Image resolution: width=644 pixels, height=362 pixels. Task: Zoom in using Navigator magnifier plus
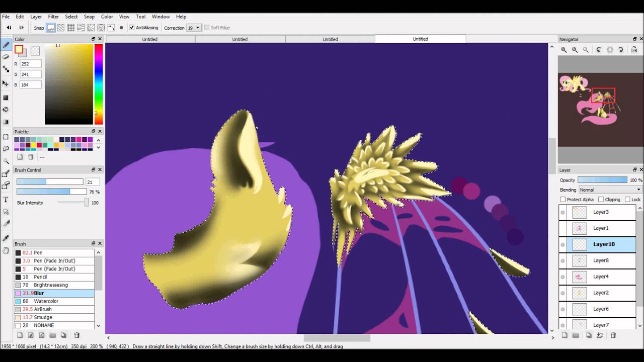point(564,50)
